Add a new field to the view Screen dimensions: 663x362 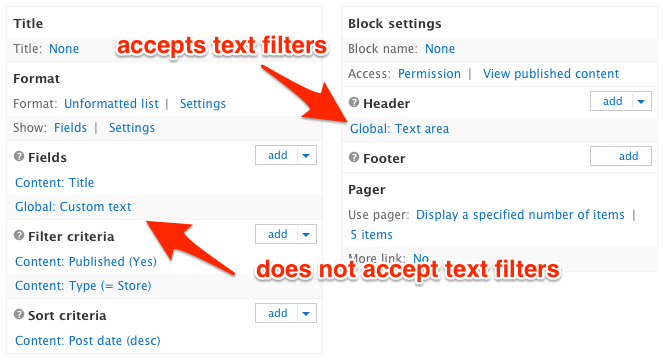pos(277,156)
